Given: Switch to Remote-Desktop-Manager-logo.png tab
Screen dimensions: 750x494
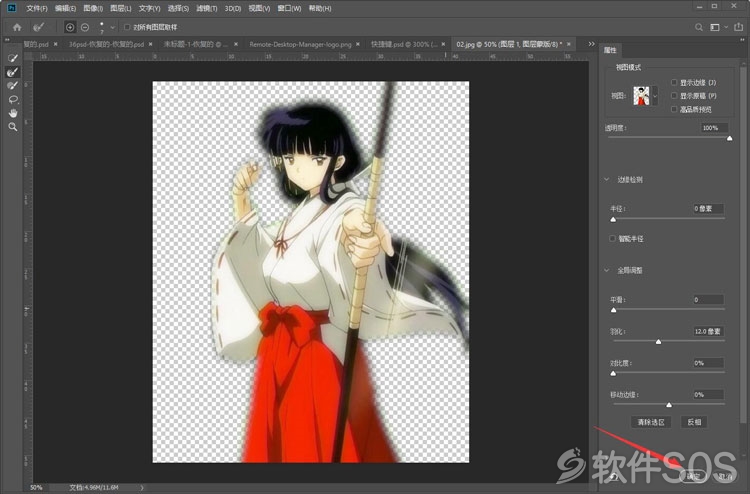Looking at the screenshot, I should (300, 44).
